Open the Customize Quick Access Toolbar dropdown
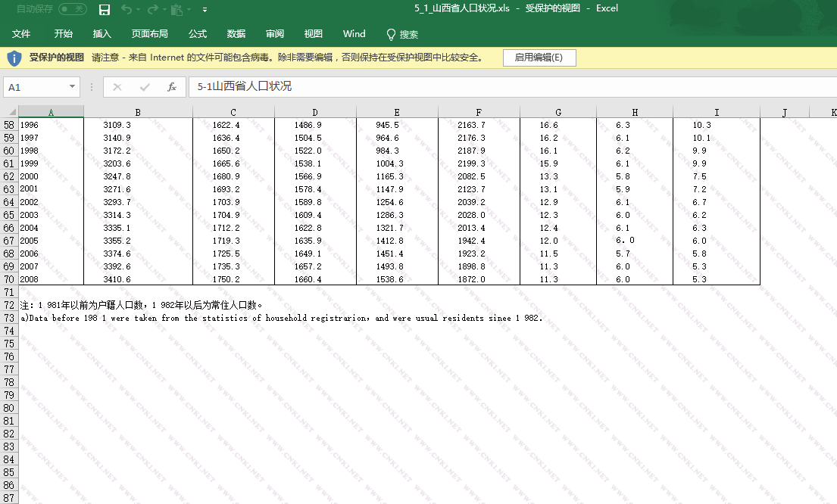This screenshot has width=837, height=504. [x=205, y=10]
